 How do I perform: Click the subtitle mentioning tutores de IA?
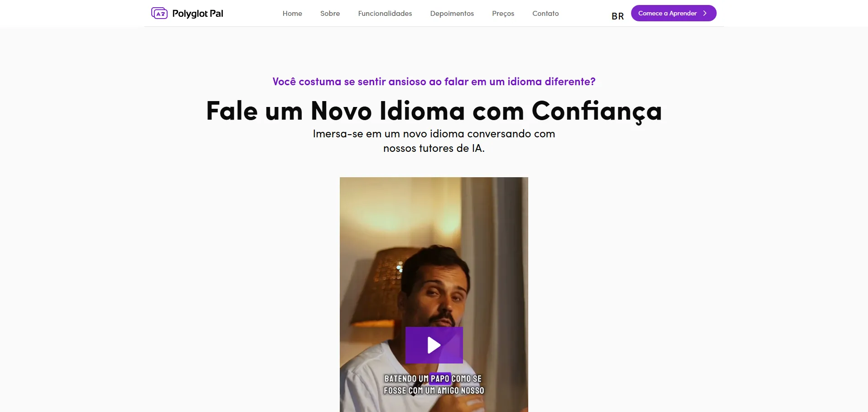pos(434,141)
